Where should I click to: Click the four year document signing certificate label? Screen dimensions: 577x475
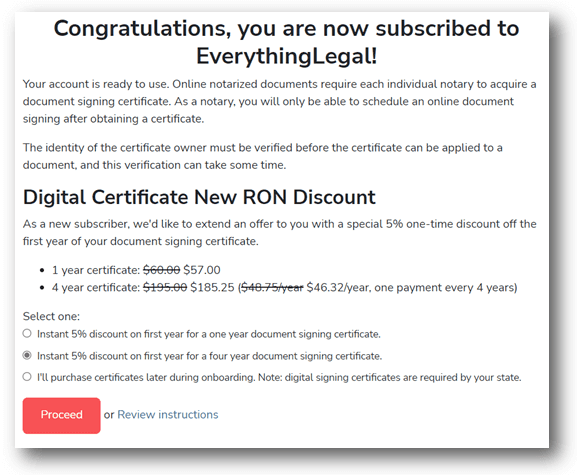pos(209,356)
